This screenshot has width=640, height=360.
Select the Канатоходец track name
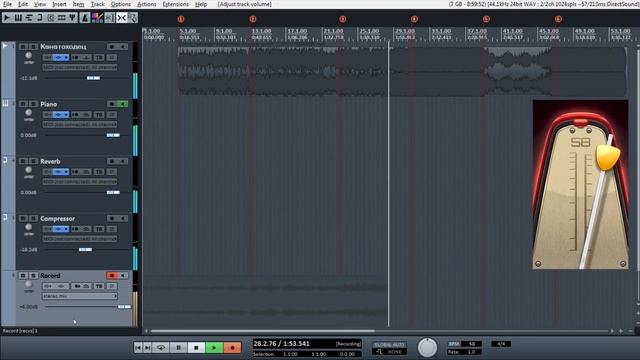[63, 47]
